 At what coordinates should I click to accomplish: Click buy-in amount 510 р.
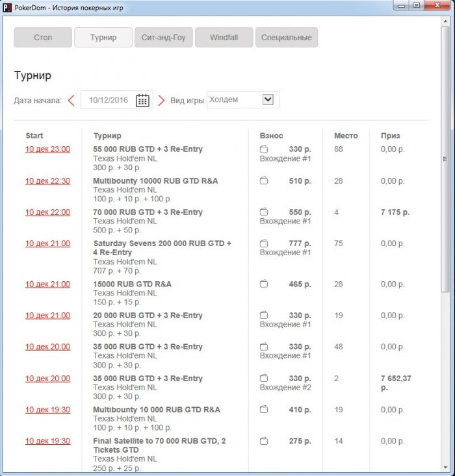[300, 181]
